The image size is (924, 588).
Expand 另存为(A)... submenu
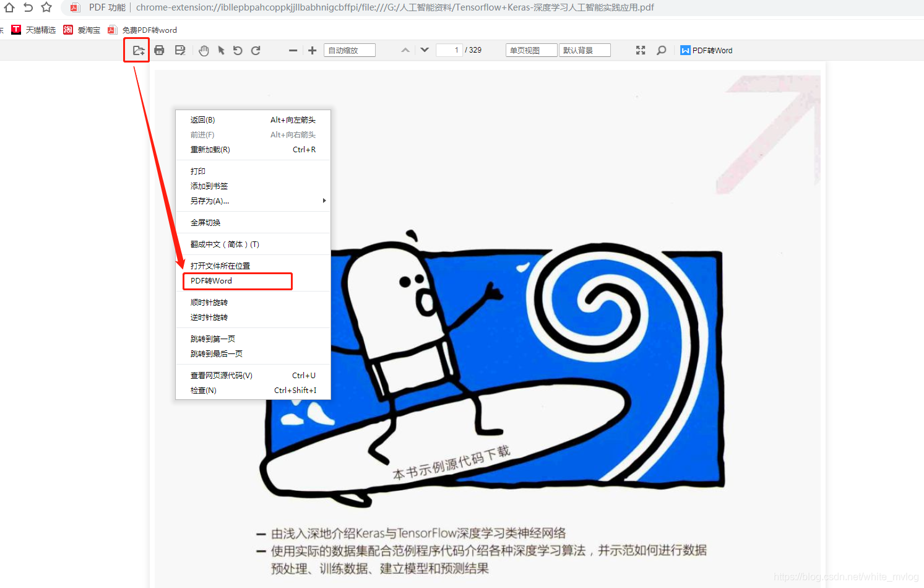(x=253, y=201)
